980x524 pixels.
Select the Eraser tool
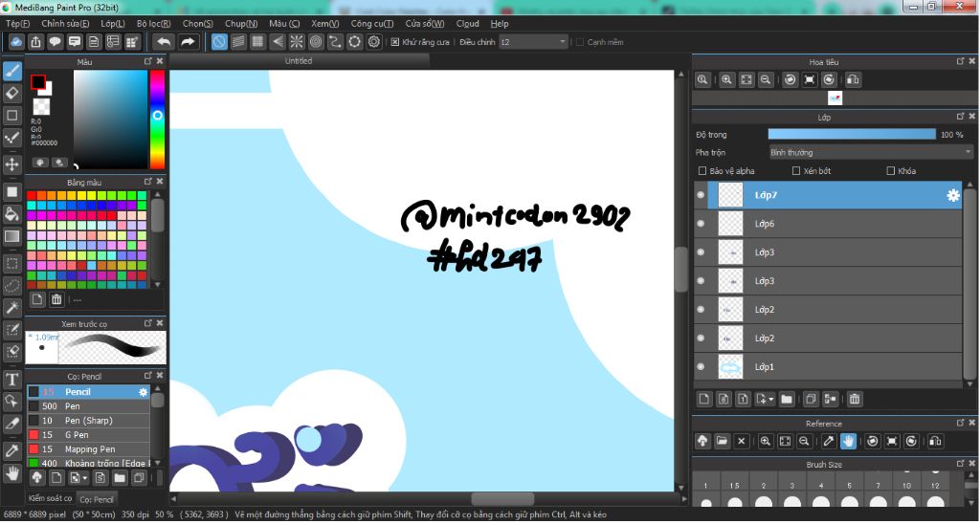[x=11, y=93]
